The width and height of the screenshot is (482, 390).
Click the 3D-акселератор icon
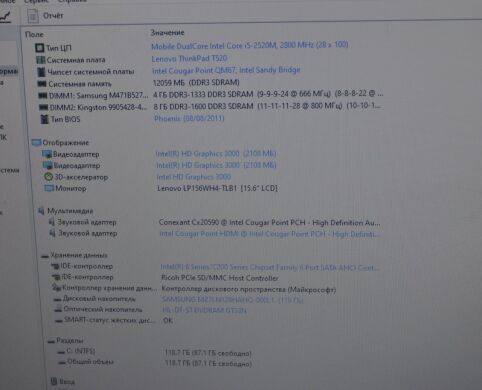tap(49, 177)
